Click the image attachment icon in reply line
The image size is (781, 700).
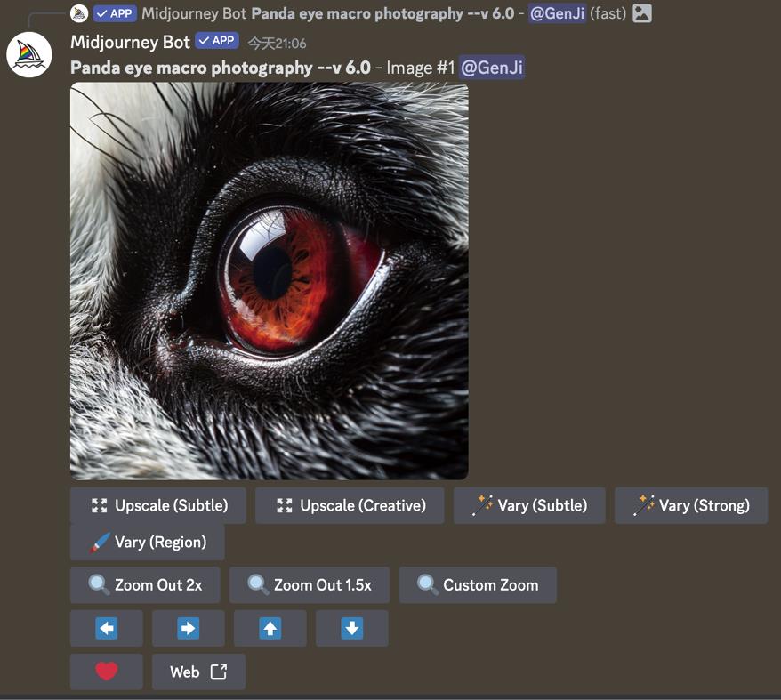642,13
